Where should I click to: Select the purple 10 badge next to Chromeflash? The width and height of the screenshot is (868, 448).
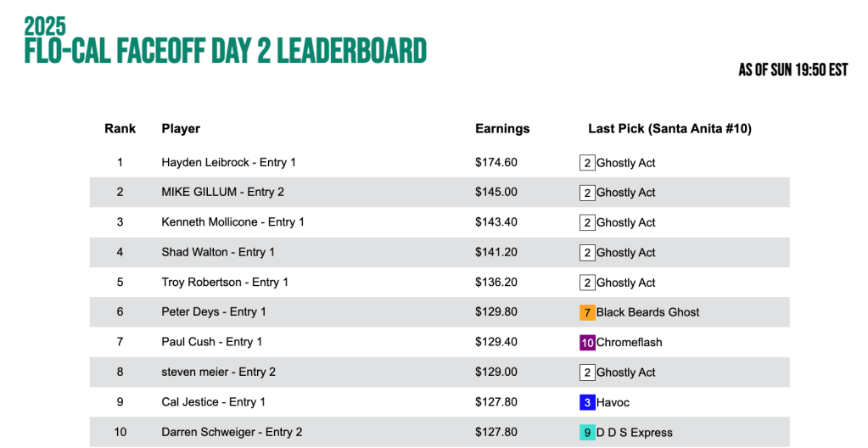click(x=586, y=342)
